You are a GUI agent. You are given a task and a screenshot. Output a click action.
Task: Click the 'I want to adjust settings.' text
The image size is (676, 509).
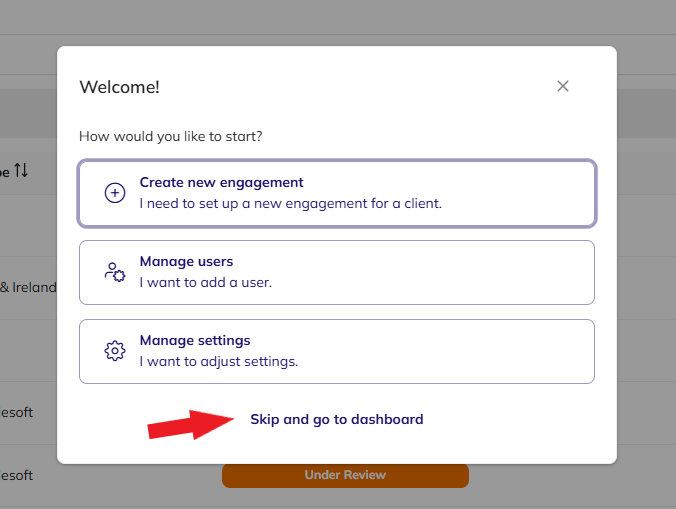click(x=219, y=362)
